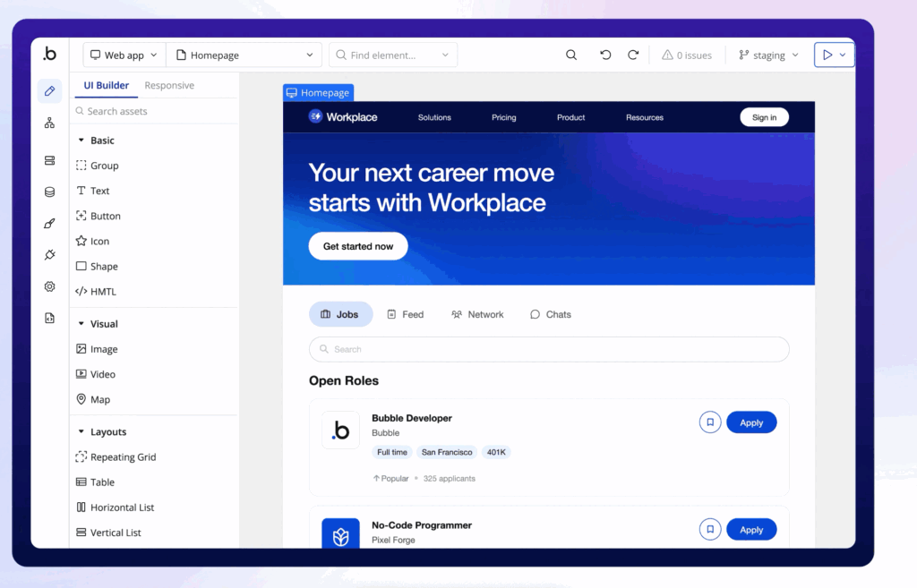
Task: Click Apply for Bubble Developer role
Action: pos(750,422)
